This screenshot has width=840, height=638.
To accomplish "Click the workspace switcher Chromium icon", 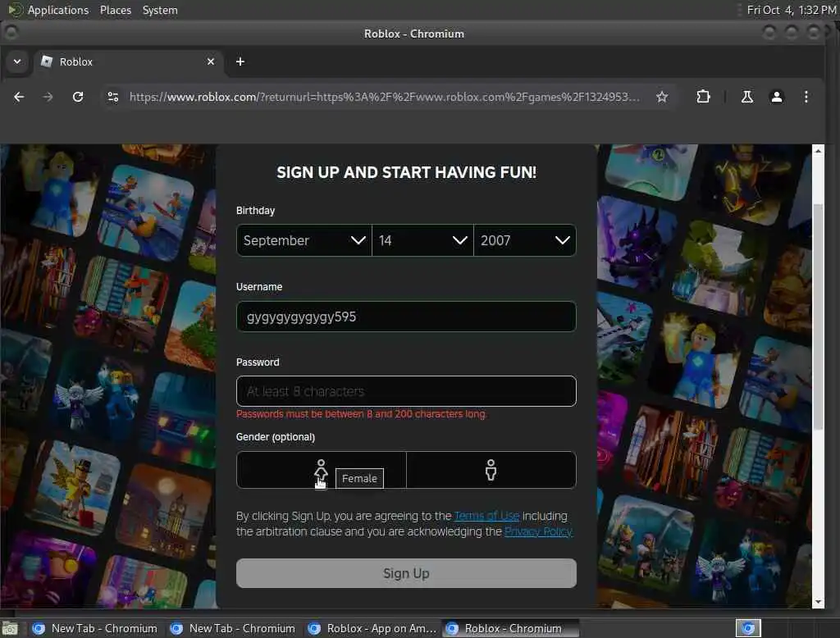I will [748, 628].
